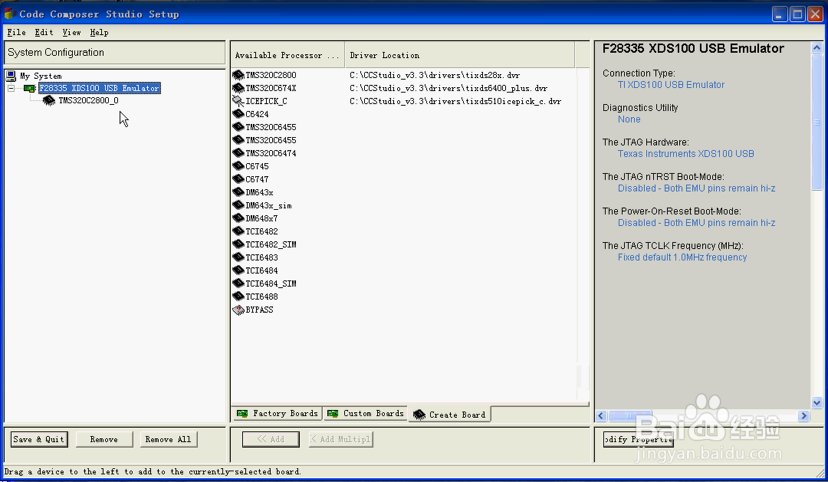Click the Diagnostics Utility None link
The width and height of the screenshot is (828, 482).
click(629, 119)
